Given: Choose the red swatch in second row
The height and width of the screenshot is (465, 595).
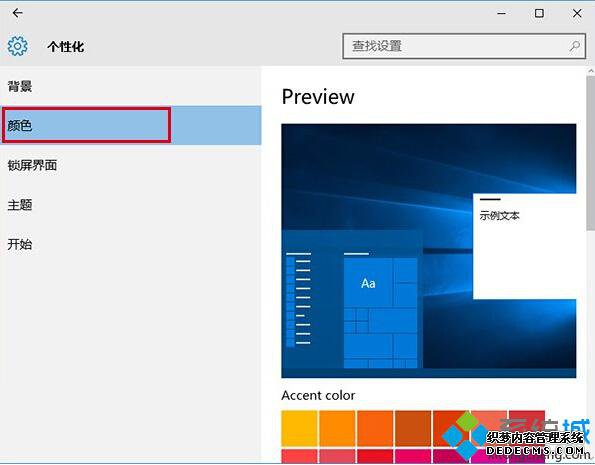Looking at the screenshot, I should 375,456.
